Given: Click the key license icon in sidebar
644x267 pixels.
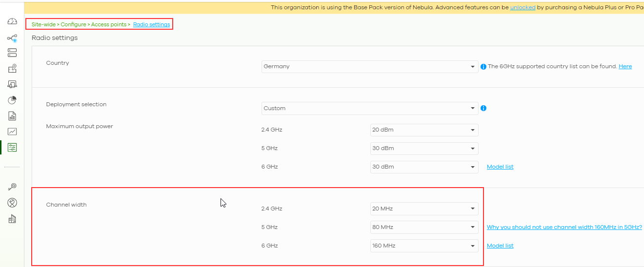Looking at the screenshot, I should click(12, 187).
